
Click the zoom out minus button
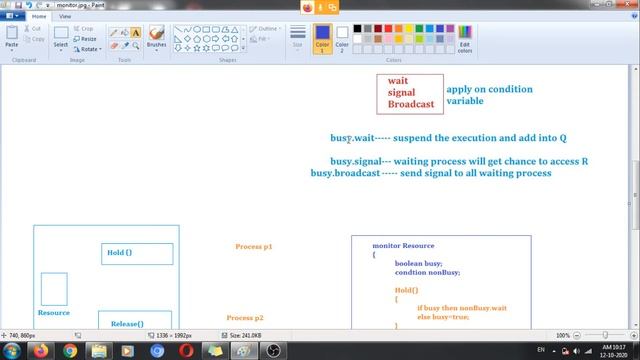577,335
